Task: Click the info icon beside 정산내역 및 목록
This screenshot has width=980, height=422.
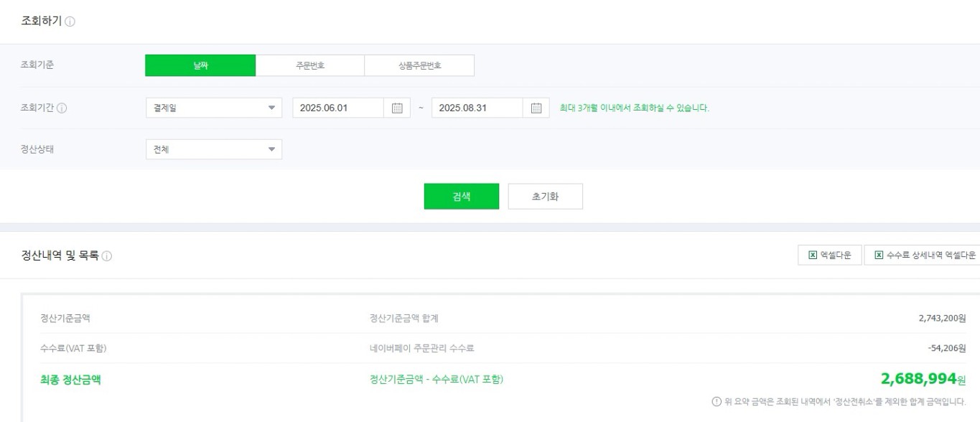Action: coord(107,256)
